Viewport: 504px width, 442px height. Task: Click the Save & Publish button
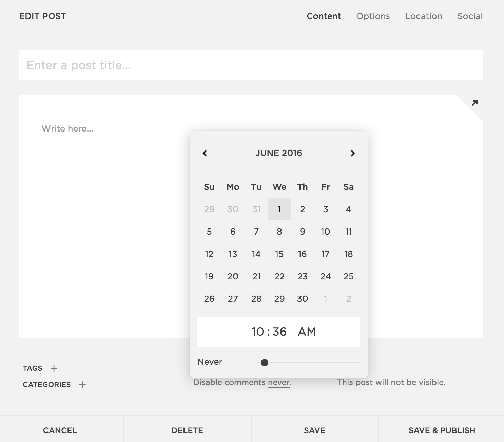(x=442, y=430)
